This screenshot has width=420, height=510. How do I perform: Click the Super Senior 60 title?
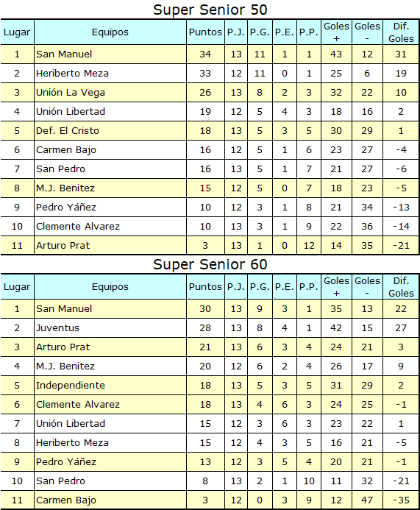210,264
